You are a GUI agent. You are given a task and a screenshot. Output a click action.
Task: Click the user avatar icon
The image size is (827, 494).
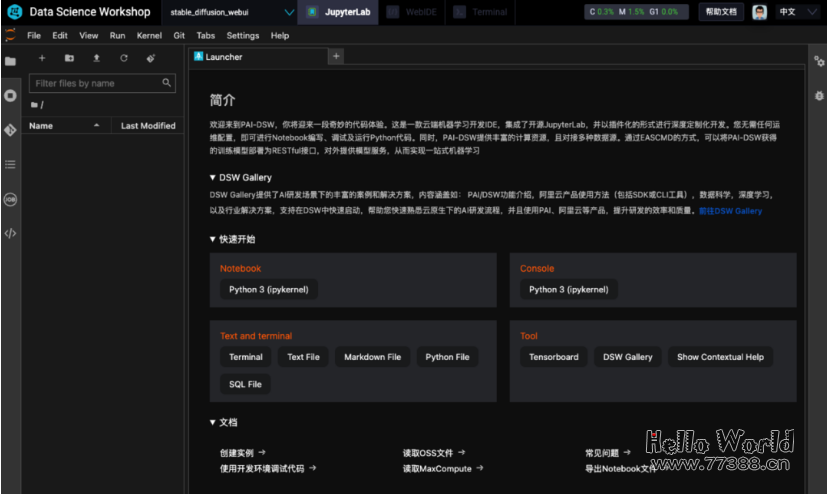(759, 12)
